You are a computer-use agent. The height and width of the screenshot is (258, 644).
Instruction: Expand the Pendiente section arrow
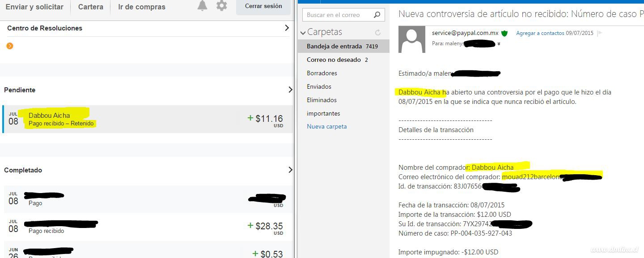click(290, 90)
